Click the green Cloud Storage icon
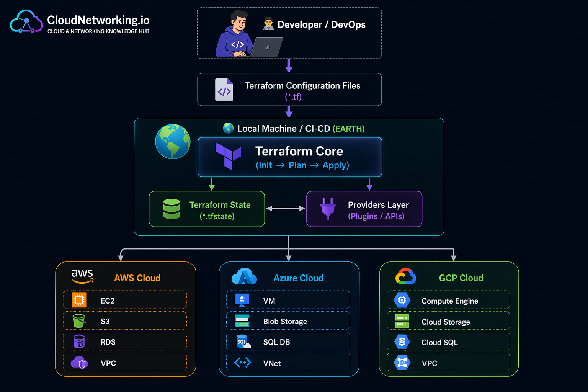 (x=402, y=321)
